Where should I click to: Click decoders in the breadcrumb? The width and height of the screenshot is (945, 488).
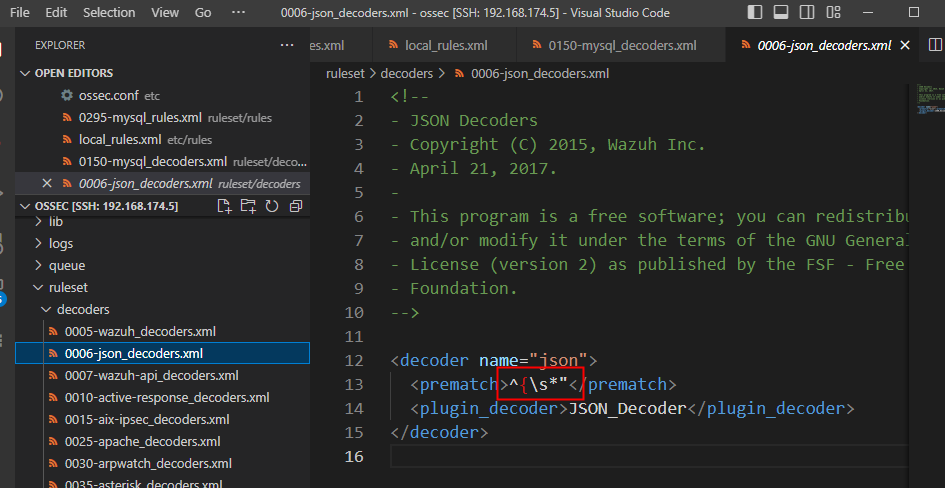point(407,74)
